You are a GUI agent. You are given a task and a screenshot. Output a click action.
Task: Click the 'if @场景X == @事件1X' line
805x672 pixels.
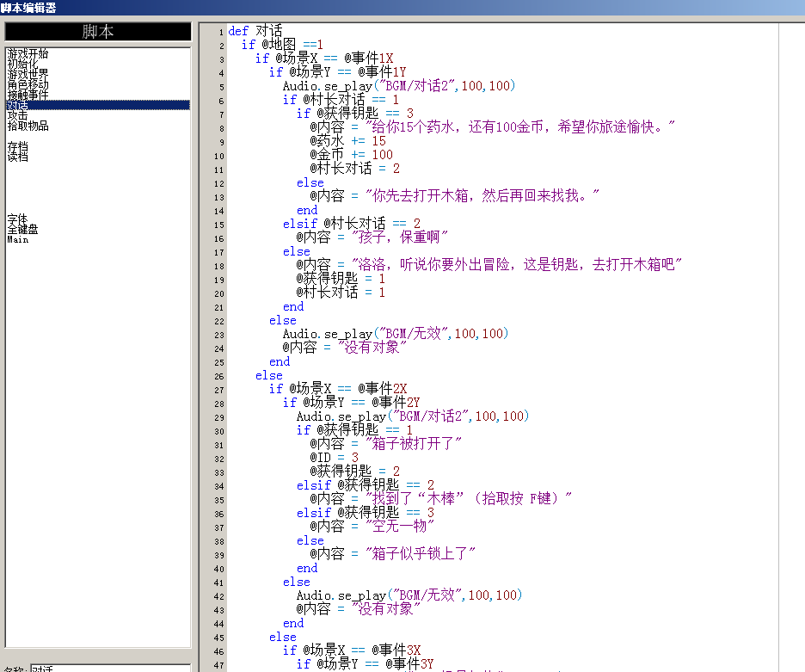324,58
